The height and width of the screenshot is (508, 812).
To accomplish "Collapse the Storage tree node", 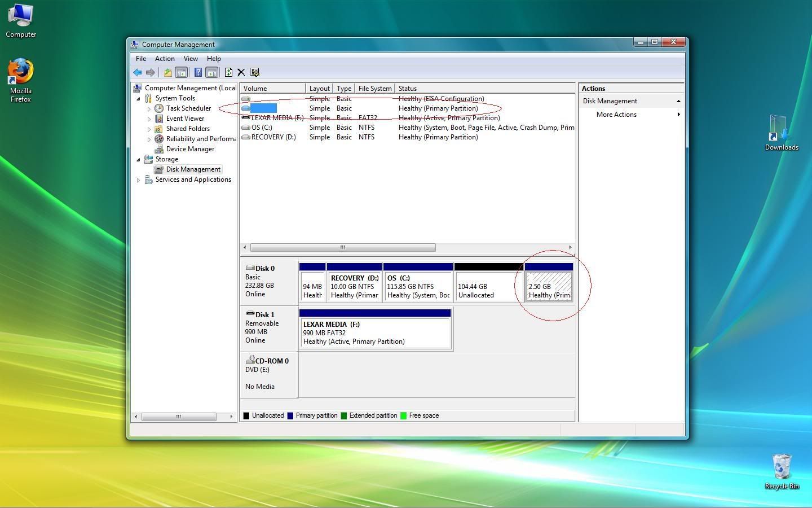I will coord(139,159).
